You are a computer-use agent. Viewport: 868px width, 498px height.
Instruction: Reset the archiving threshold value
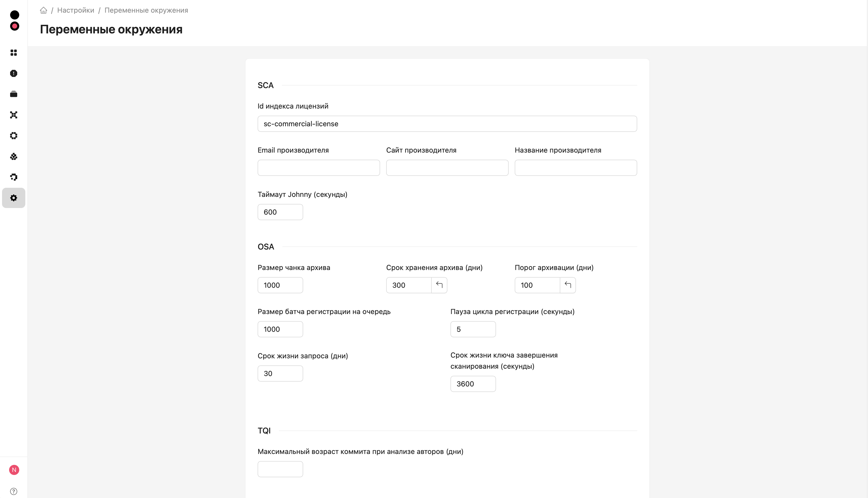(568, 285)
